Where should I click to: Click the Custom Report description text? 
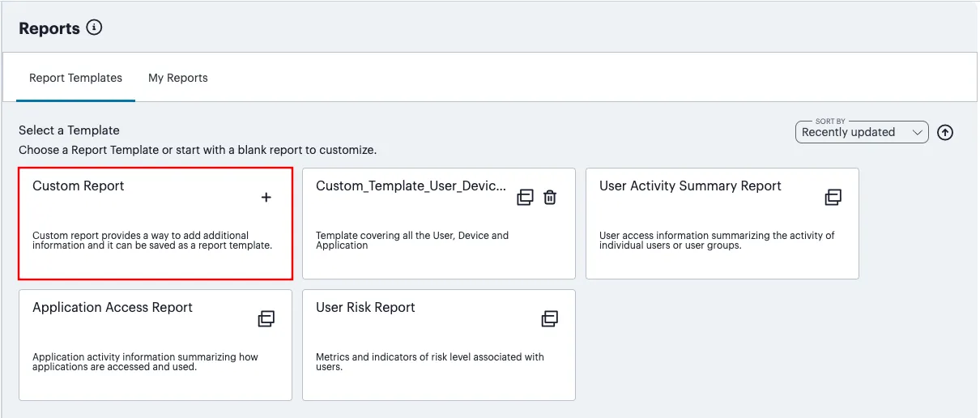[x=152, y=241]
